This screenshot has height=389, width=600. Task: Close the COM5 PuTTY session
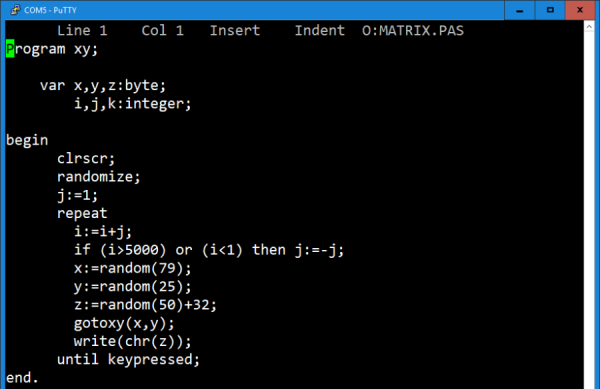pyautogui.click(x=580, y=10)
